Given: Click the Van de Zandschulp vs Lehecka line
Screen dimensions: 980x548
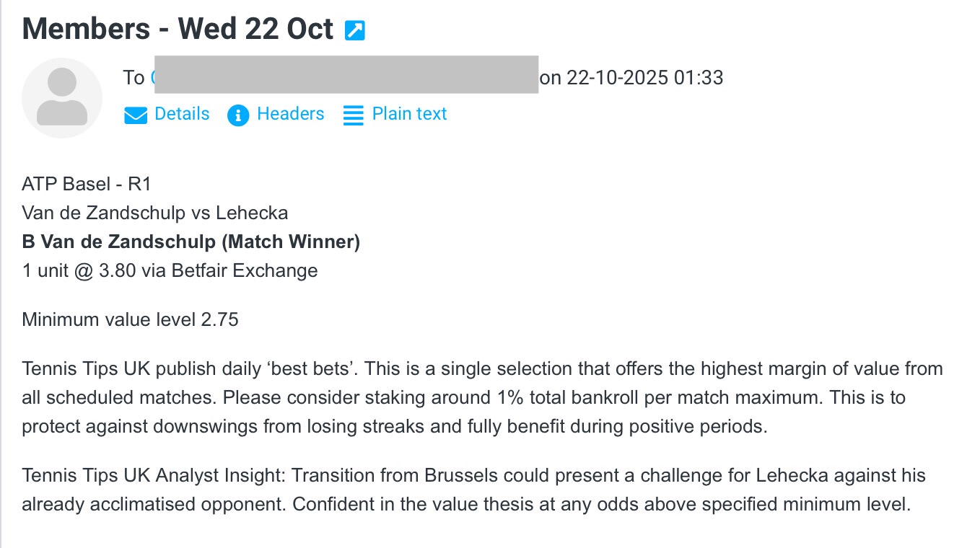Looking at the screenshot, I should [155, 213].
